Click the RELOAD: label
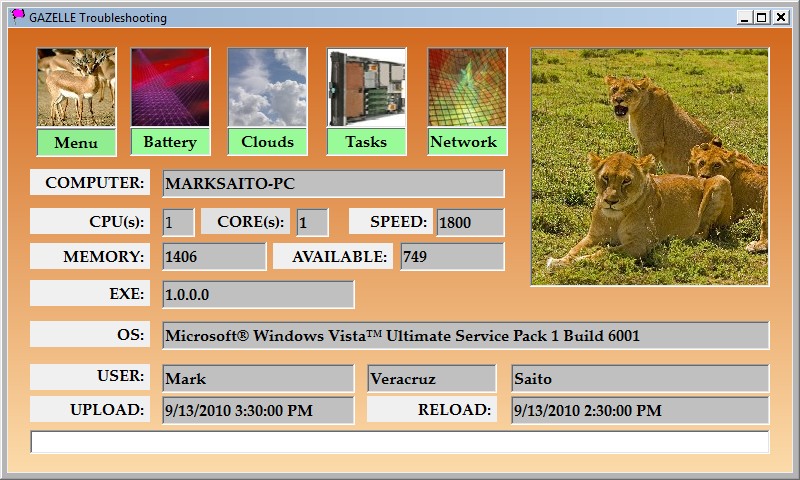This screenshot has width=800, height=480. [x=432, y=409]
